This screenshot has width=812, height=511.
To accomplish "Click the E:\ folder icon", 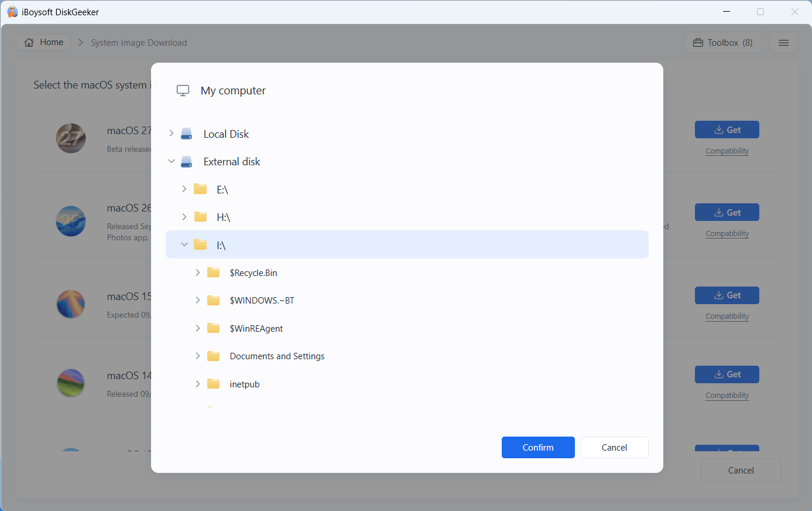I will [200, 189].
